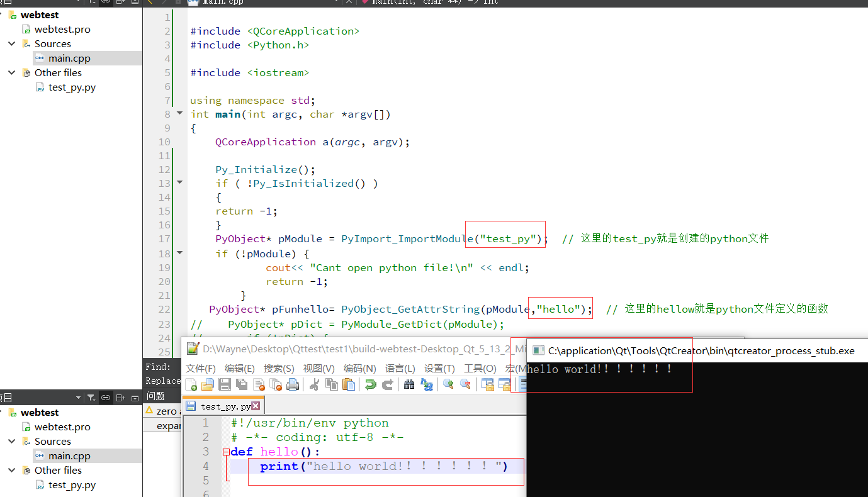The width and height of the screenshot is (868, 497).
Task: Collapse def hello fold marker in Notepad++
Action: (226, 452)
